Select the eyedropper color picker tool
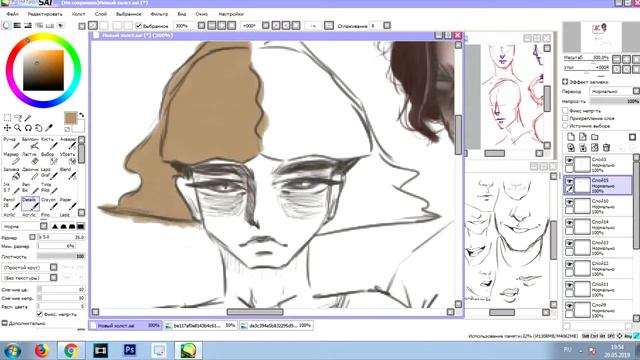The height and width of the screenshot is (360, 640). pos(49,128)
